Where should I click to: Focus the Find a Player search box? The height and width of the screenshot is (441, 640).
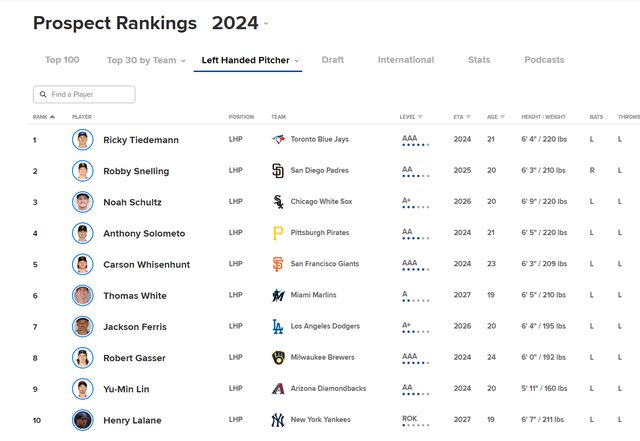point(85,95)
